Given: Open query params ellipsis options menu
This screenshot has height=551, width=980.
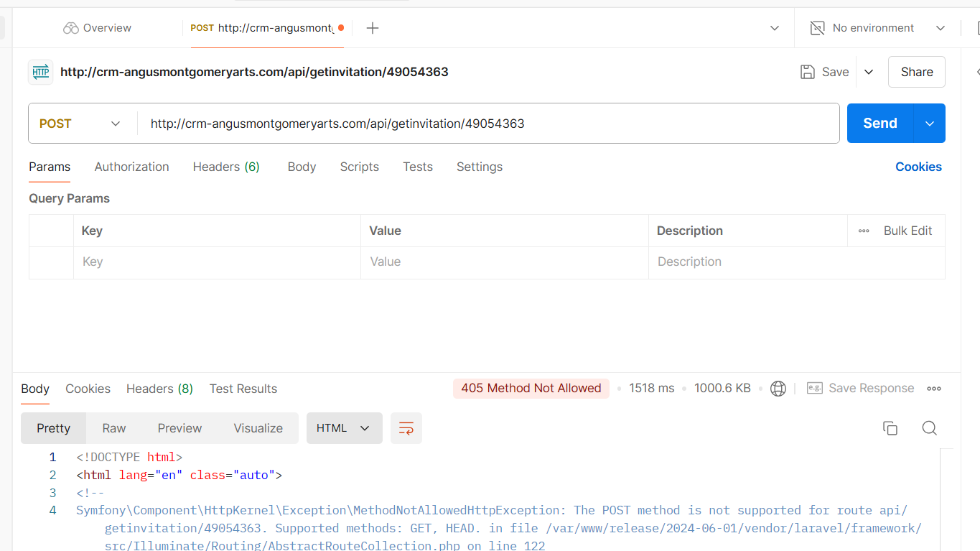Looking at the screenshot, I should pyautogui.click(x=864, y=231).
